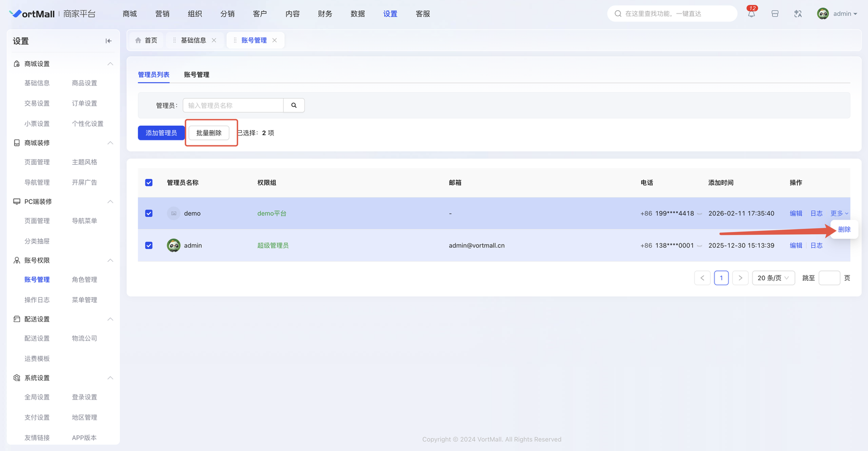The width and height of the screenshot is (868, 451).
Task: Click the language translate icon
Action: click(798, 14)
